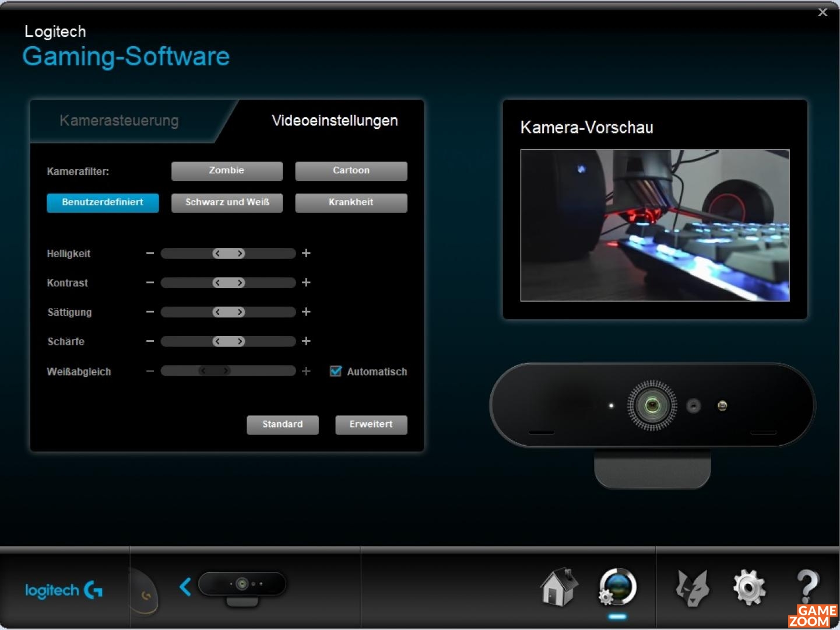The width and height of the screenshot is (840, 630).
Task: Select the mouse device in the device bar
Action: click(143, 590)
